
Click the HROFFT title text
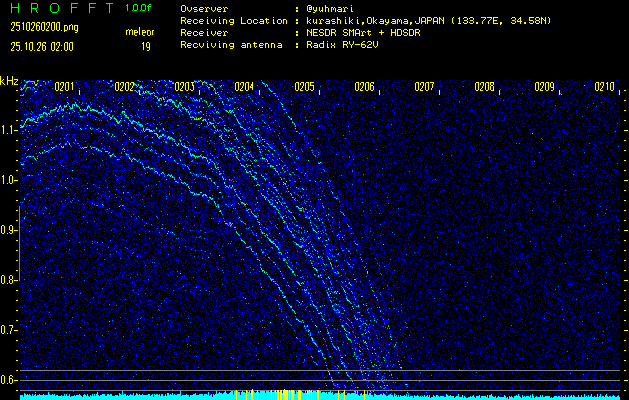point(56,8)
